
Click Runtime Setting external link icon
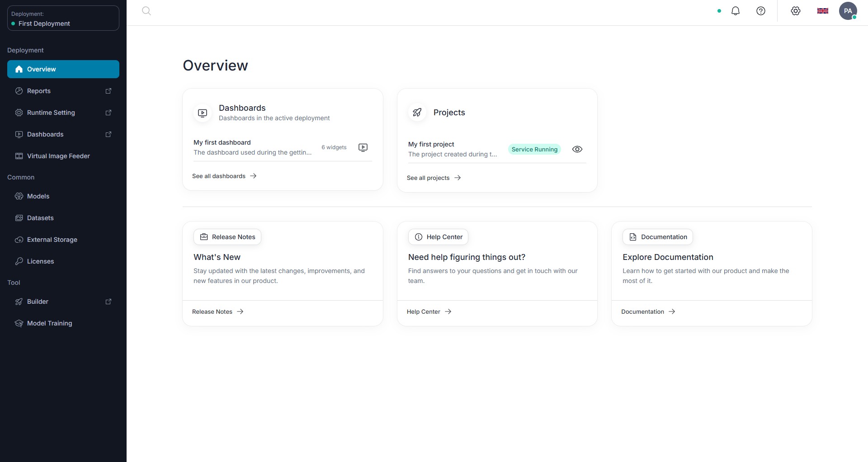[x=108, y=113]
